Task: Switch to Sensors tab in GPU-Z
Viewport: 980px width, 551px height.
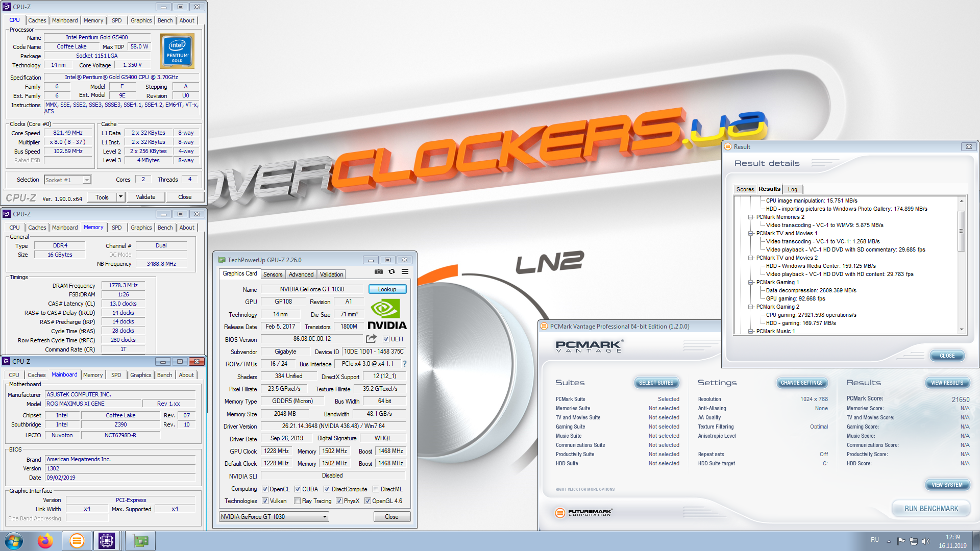Action: pos(273,274)
